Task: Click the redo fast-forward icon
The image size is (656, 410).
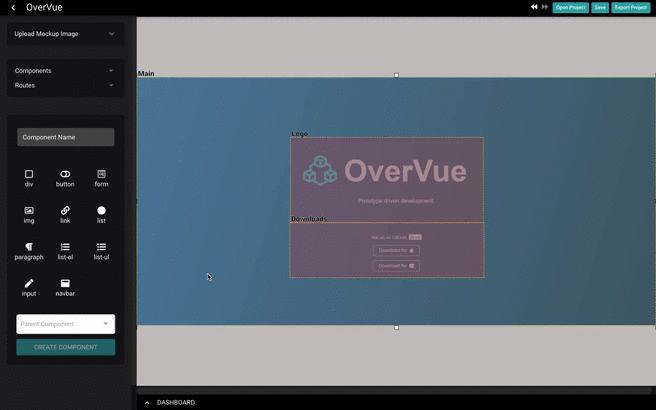Action: pos(545,7)
